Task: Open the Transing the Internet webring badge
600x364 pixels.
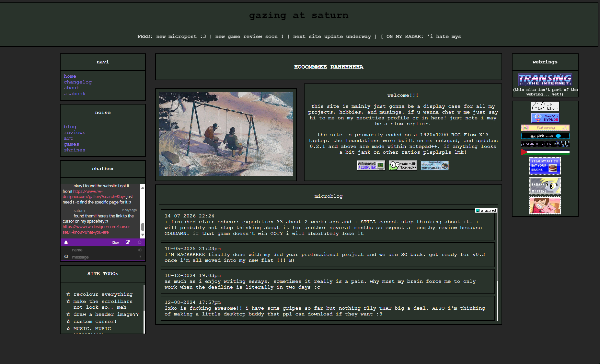Action: click(545, 80)
